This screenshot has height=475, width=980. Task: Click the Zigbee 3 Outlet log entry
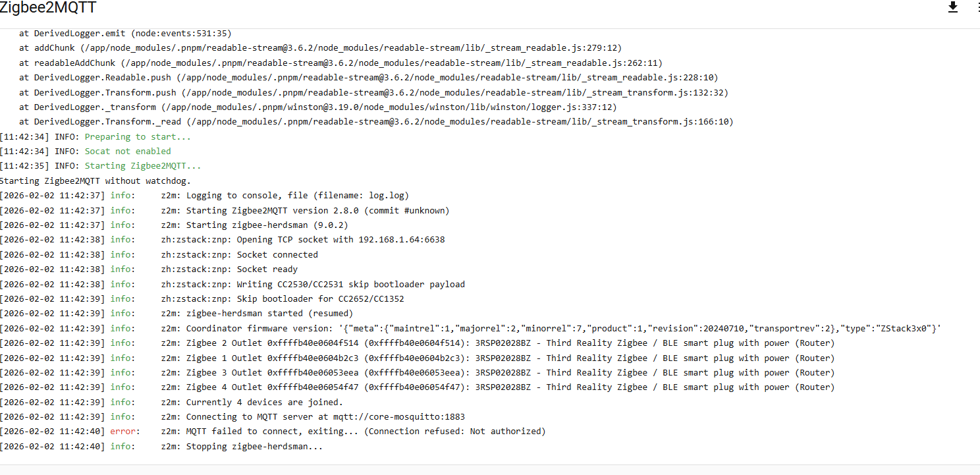point(497,372)
